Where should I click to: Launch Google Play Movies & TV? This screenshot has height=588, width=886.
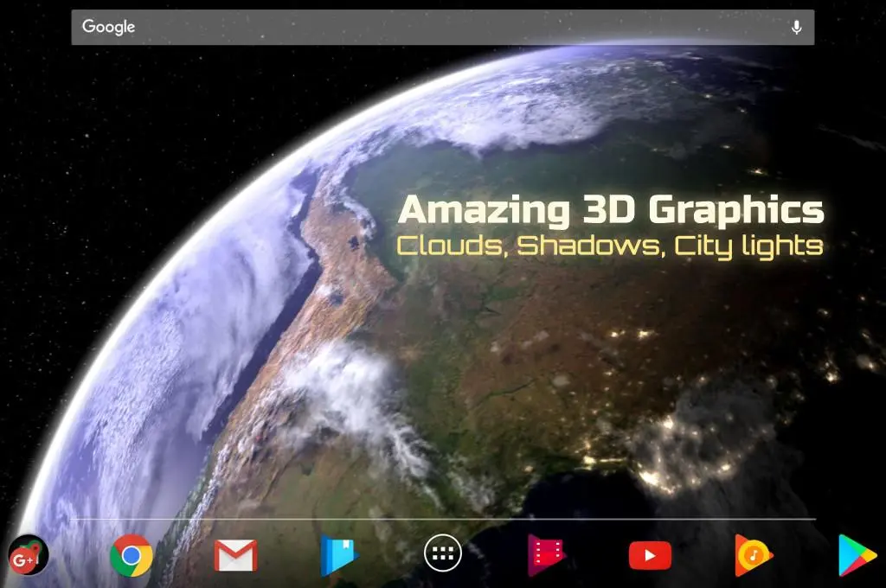[x=547, y=555]
